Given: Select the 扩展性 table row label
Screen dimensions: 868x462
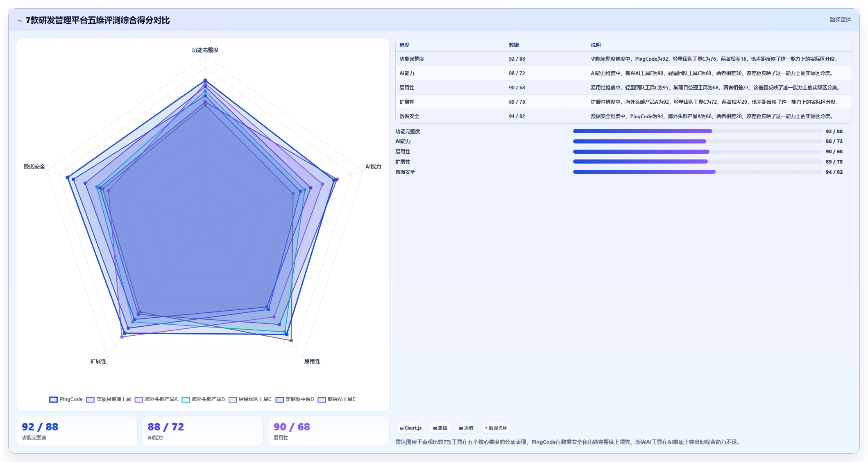Looking at the screenshot, I should 407,102.
